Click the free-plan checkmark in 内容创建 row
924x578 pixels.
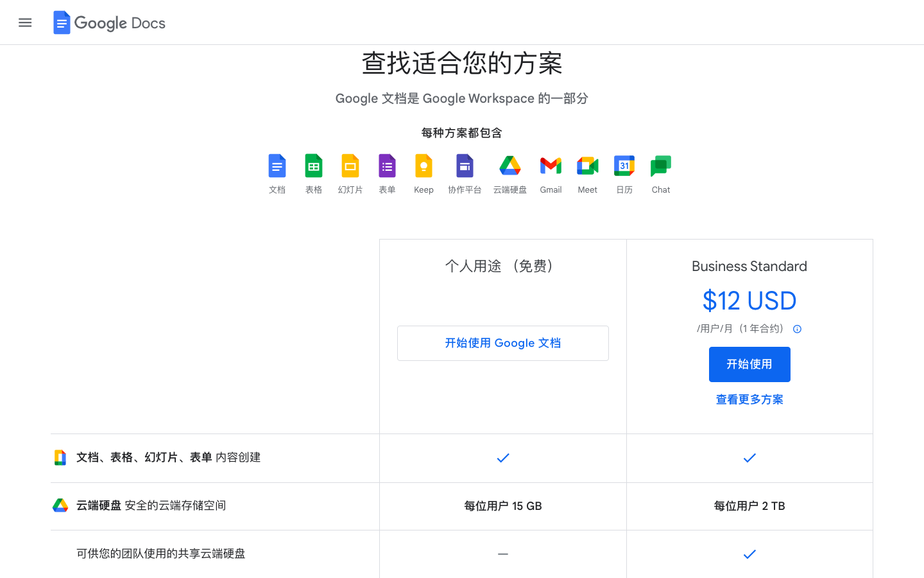coord(503,458)
